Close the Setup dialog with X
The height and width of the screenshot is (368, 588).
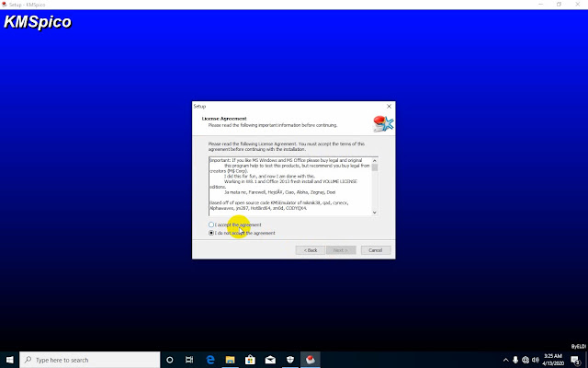(x=389, y=107)
